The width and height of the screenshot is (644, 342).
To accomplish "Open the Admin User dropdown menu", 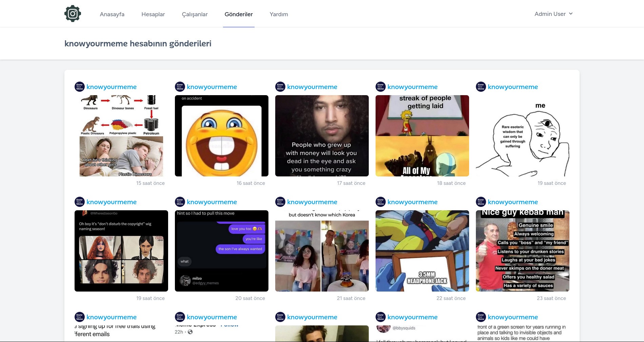I will 553,14.
